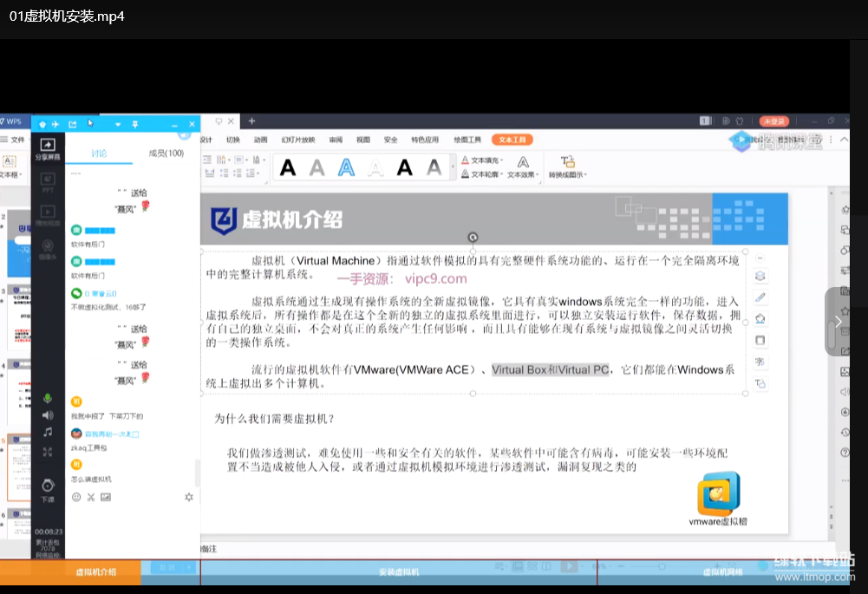This screenshot has width=868, height=594.
Task: Click the scissors screenshot icon in chat
Action: tap(91, 497)
